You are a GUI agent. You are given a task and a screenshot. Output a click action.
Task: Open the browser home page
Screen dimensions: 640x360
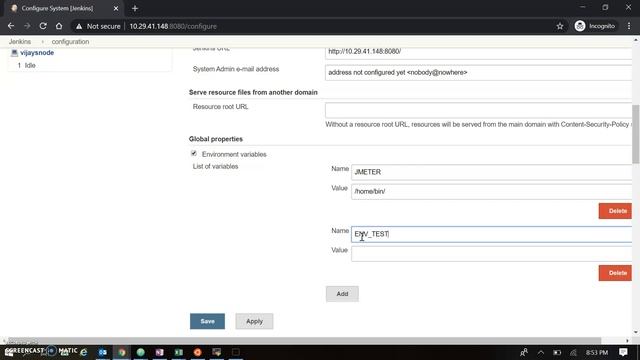click(59, 26)
